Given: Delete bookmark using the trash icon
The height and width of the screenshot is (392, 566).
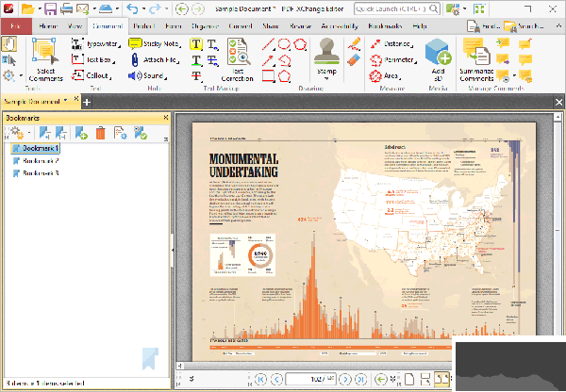Looking at the screenshot, I should (101, 134).
